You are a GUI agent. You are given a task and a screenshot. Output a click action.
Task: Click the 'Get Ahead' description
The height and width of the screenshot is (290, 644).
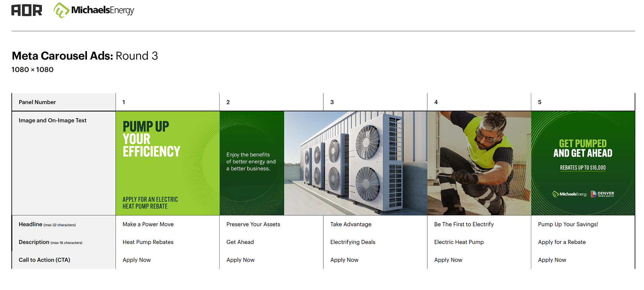pos(240,242)
